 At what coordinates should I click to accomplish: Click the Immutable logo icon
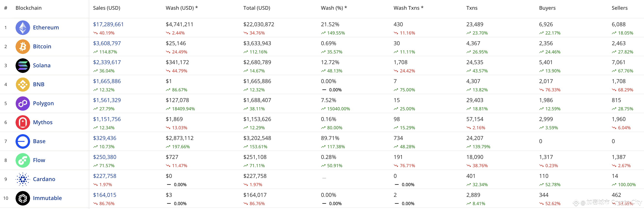[23, 198]
